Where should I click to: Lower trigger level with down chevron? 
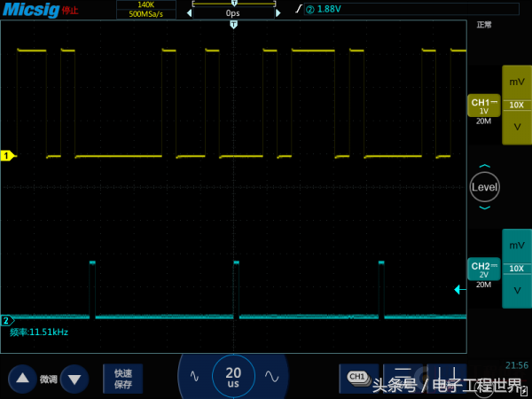point(484,207)
